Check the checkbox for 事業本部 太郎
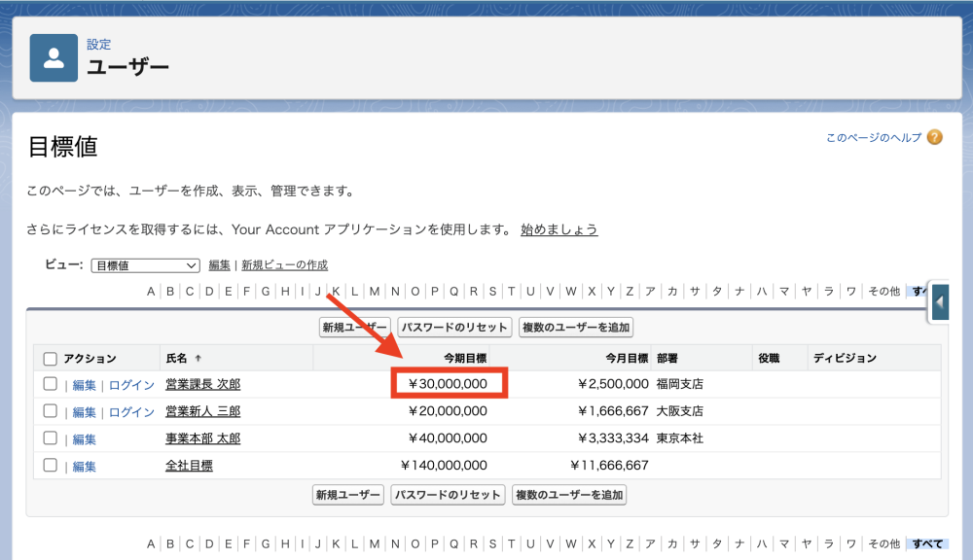Image resolution: width=973 pixels, height=560 pixels. [x=52, y=438]
